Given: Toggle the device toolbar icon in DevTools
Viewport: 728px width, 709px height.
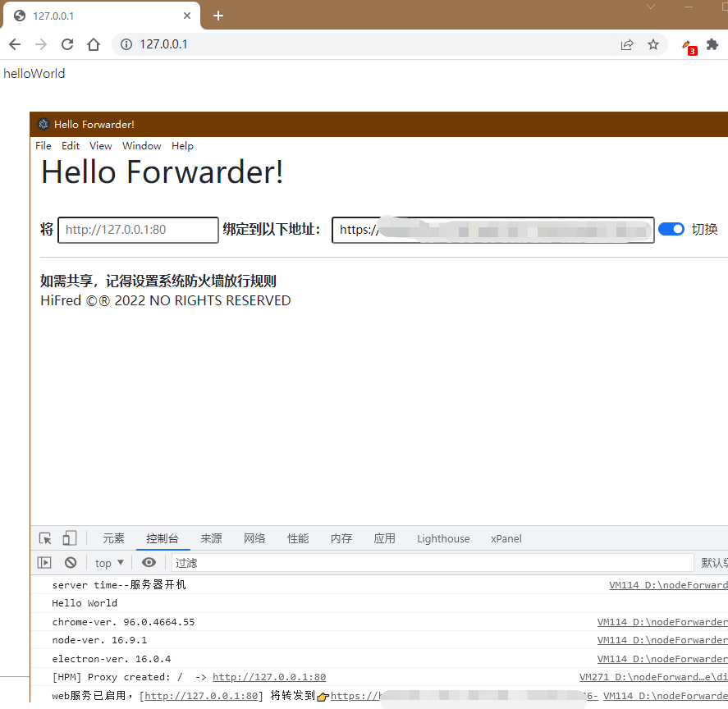Looking at the screenshot, I should (x=70, y=538).
